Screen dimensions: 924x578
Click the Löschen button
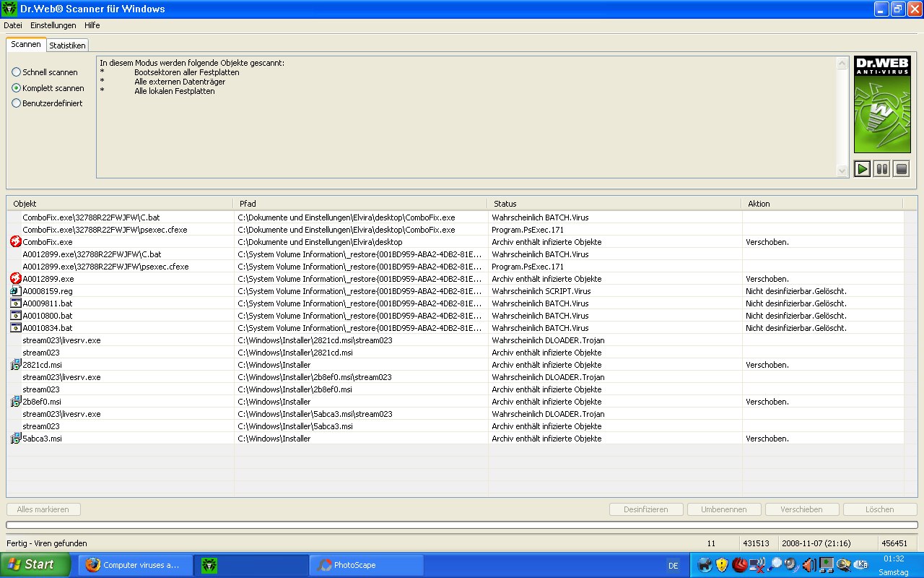click(880, 509)
